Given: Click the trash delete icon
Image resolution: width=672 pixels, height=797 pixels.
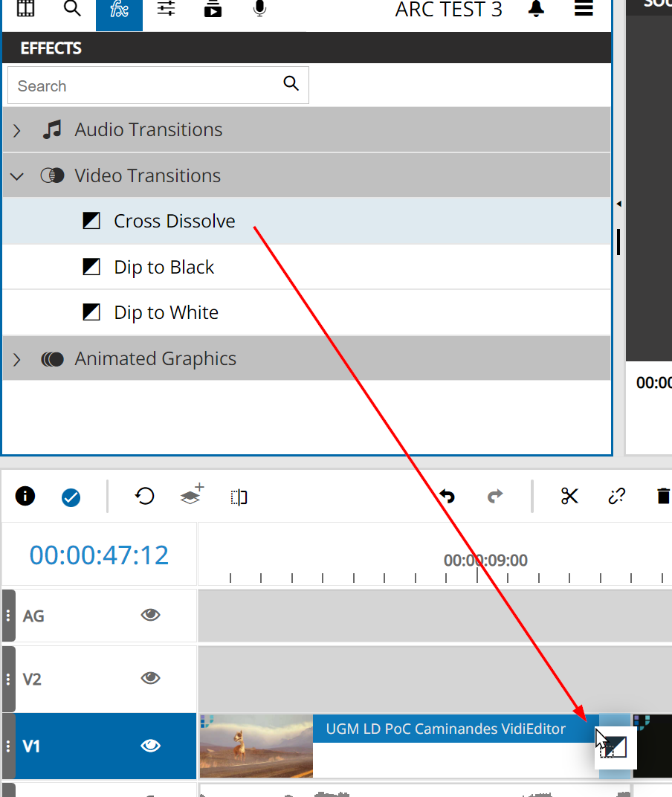Looking at the screenshot, I should (x=663, y=496).
